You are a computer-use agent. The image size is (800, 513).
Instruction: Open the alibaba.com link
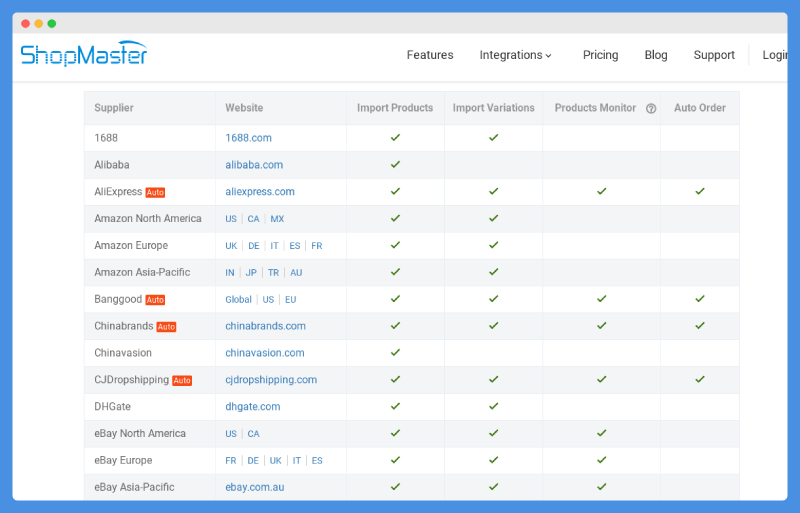coord(254,165)
